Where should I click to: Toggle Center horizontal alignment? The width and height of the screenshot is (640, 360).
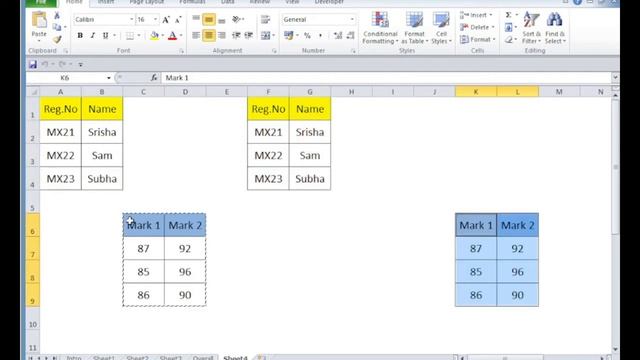[209, 36]
